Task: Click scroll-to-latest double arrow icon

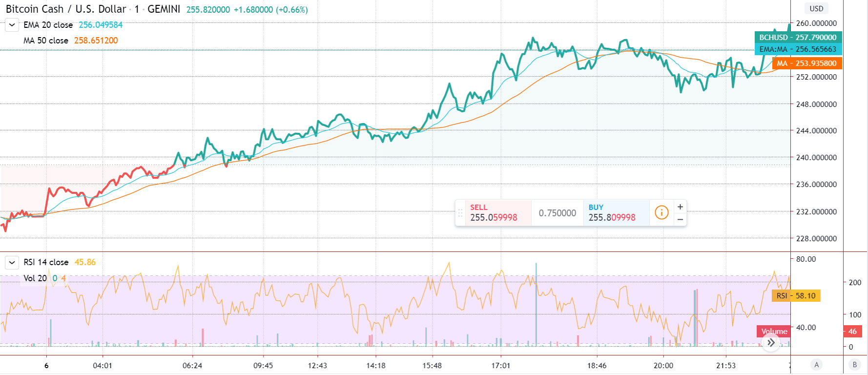Action: click(771, 342)
